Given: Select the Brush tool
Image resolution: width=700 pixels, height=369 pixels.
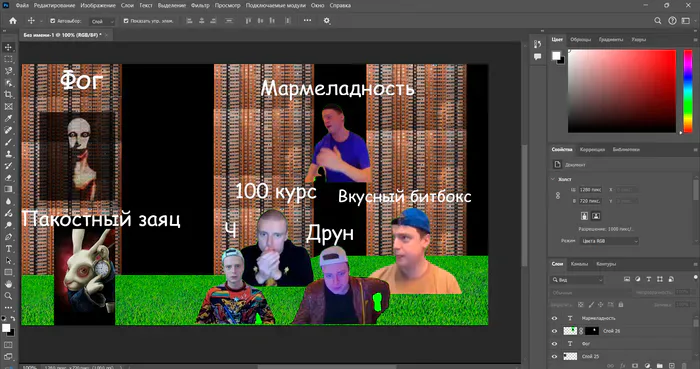Looking at the screenshot, I should [x=8, y=142].
